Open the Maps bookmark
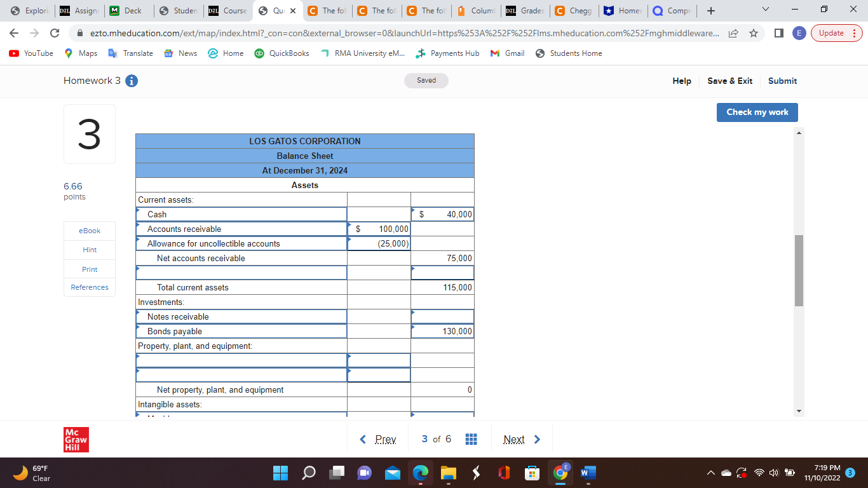 (x=81, y=53)
